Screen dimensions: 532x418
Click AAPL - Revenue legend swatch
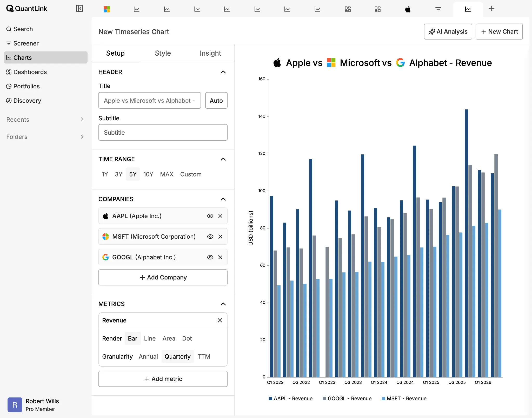(270, 399)
